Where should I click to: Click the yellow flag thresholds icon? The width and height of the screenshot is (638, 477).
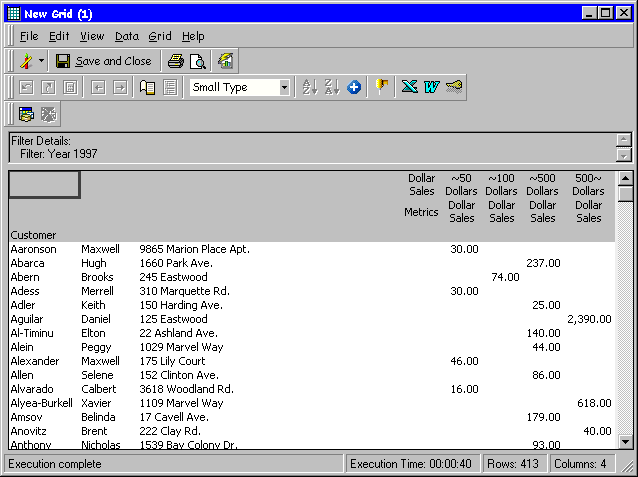click(381, 87)
